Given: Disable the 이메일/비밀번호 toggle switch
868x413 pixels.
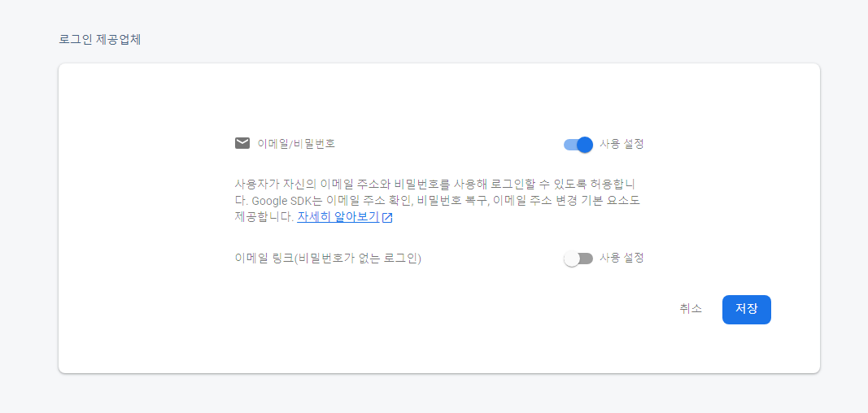Looking at the screenshot, I should pyautogui.click(x=578, y=144).
